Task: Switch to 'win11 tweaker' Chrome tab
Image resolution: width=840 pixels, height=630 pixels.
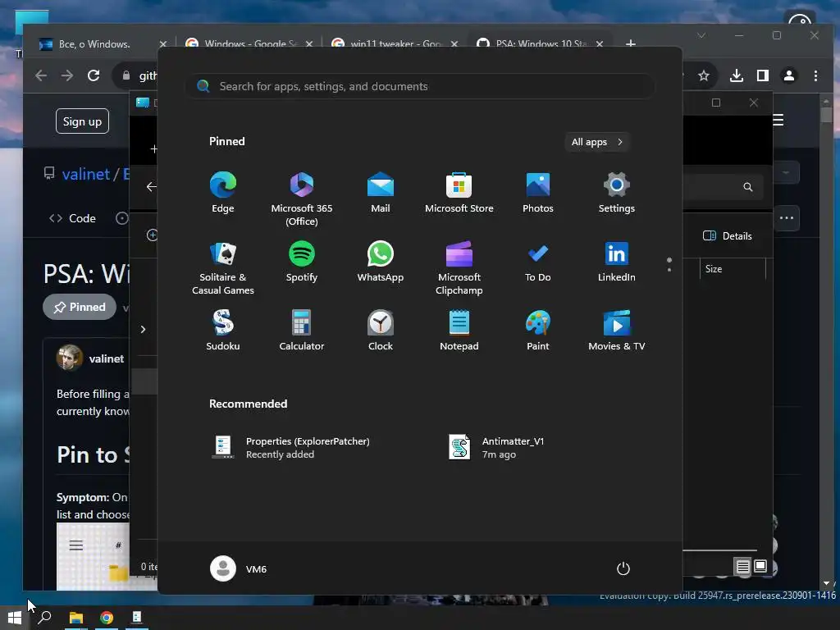Action: click(x=395, y=44)
